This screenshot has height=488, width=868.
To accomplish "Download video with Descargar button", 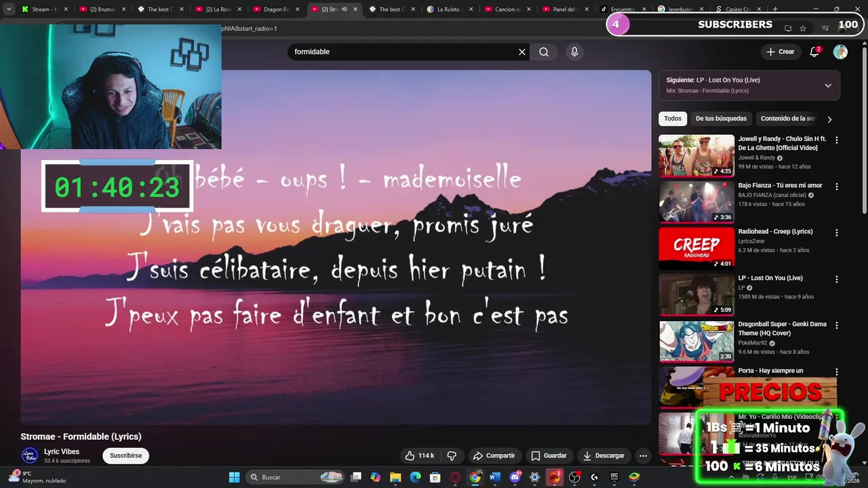I will [604, 455].
